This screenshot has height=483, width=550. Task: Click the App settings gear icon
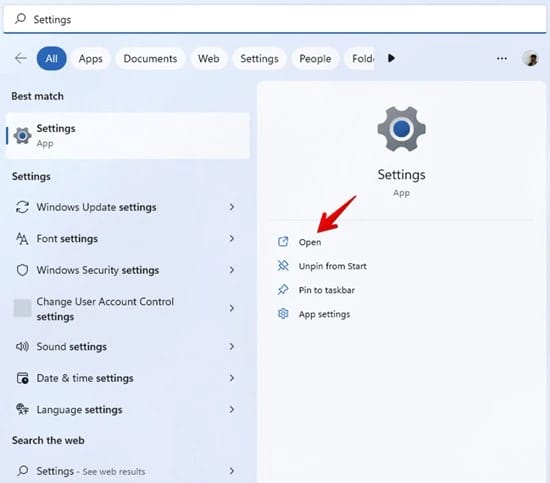[283, 314]
